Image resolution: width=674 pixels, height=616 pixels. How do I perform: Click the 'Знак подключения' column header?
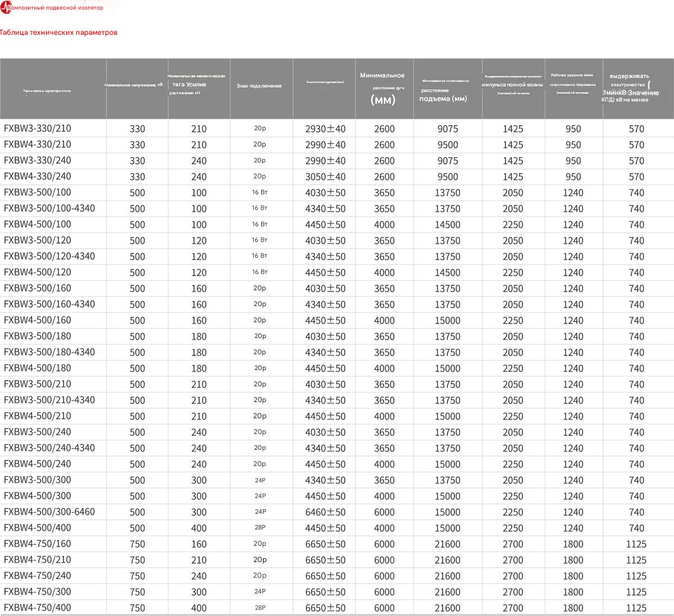(x=259, y=86)
